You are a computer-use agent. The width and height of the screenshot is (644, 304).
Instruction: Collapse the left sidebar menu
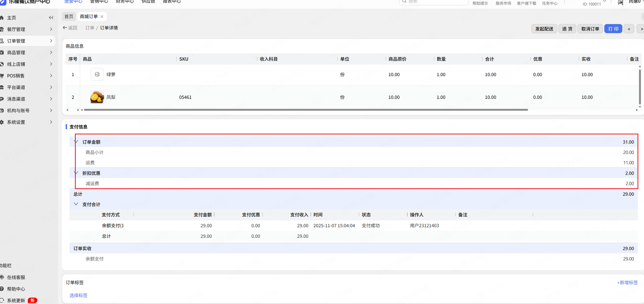point(51,18)
